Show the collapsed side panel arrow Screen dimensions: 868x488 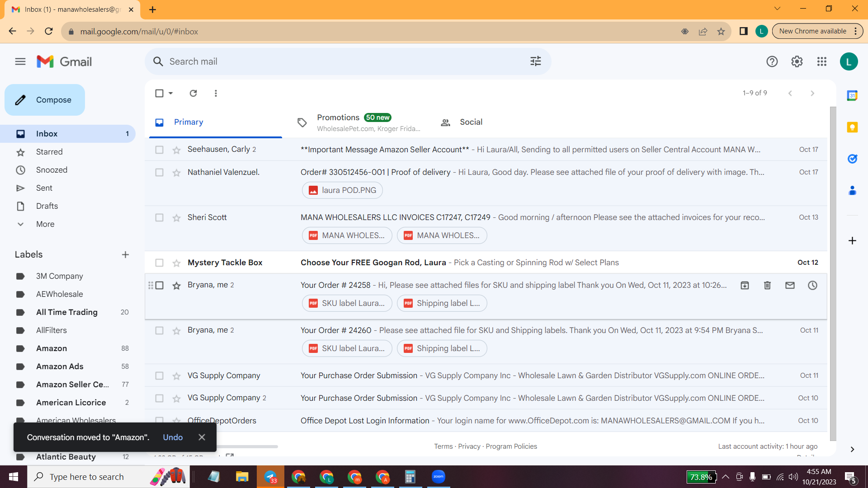[852, 449]
